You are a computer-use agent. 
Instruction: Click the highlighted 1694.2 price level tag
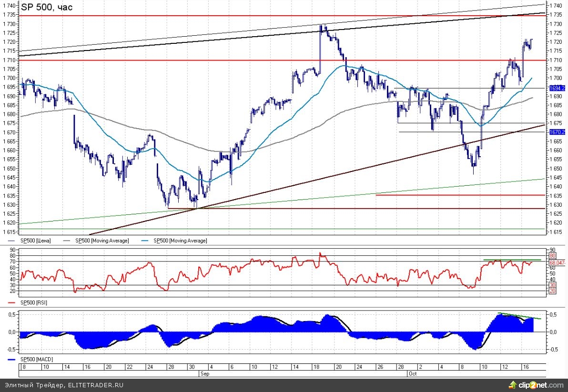(557, 88)
